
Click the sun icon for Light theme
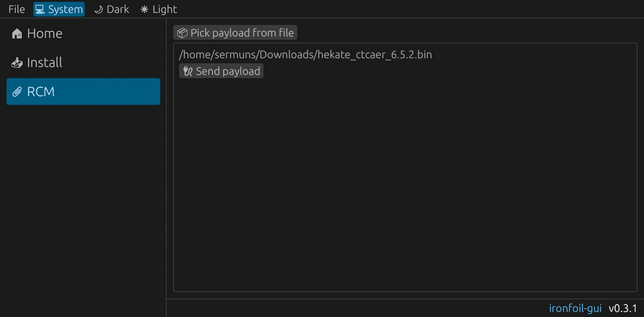[144, 10]
